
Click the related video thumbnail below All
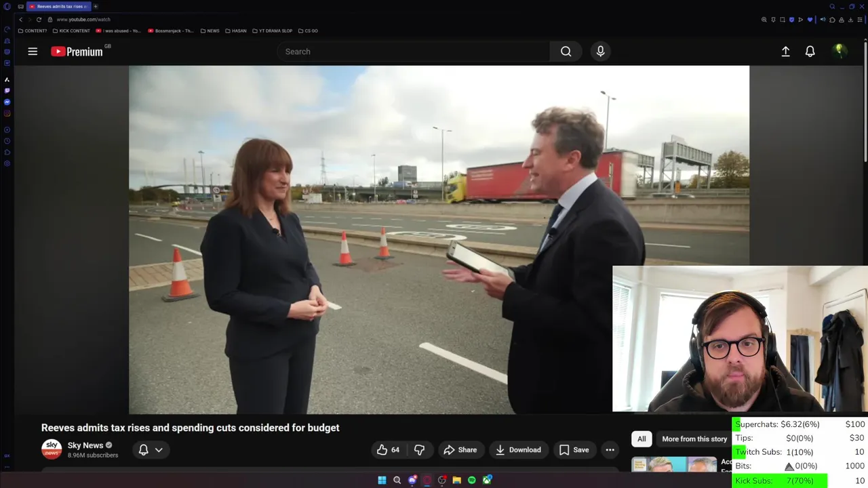tap(674, 464)
